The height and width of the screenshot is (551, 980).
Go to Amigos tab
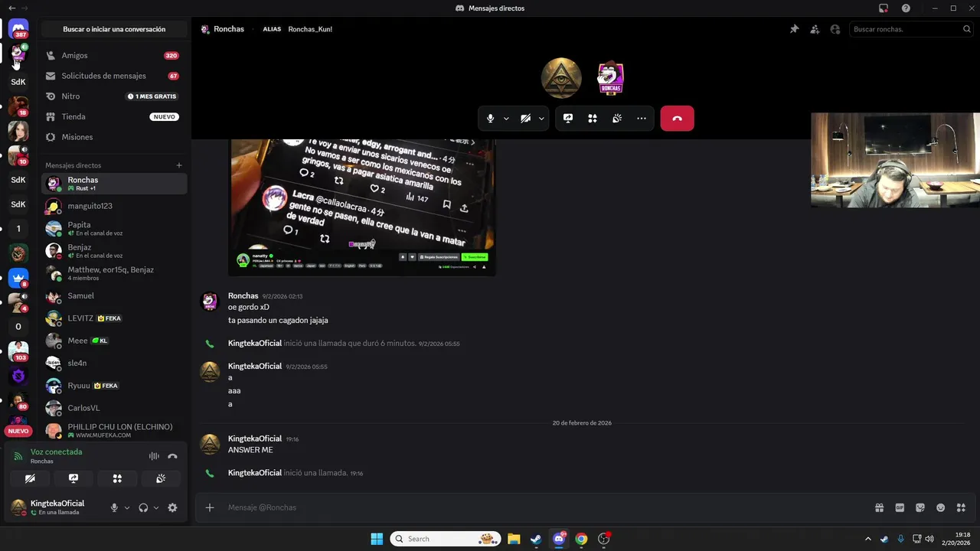[114, 56]
